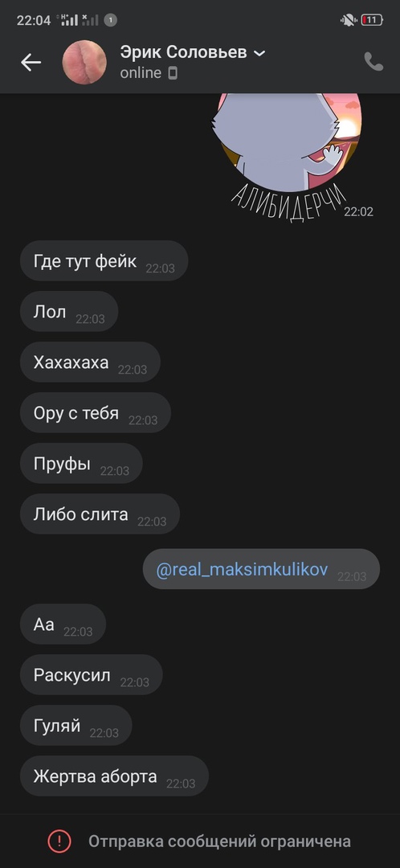
Task: Open the Алибидерчи cat sticker
Action: pos(289,156)
